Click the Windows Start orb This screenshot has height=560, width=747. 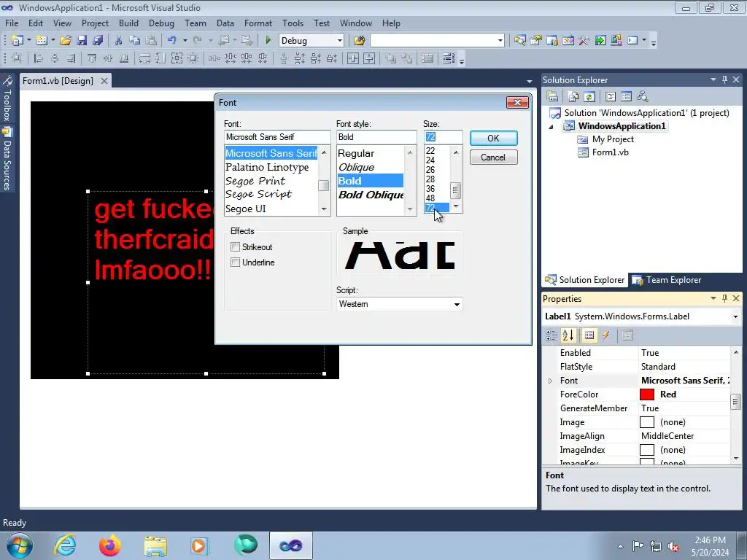[20, 545]
